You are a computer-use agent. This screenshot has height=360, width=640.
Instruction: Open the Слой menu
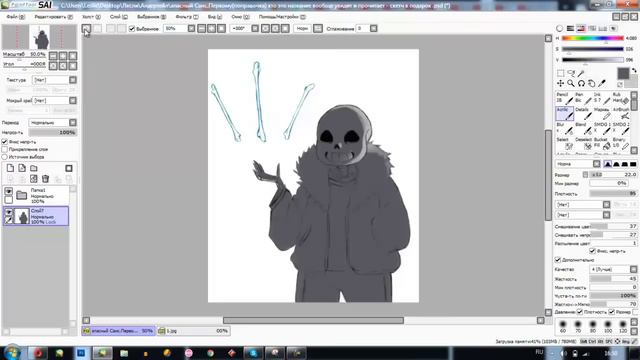118,17
